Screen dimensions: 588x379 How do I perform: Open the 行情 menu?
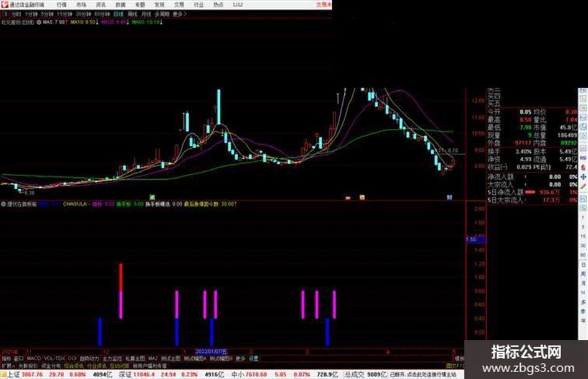(x=62, y=5)
